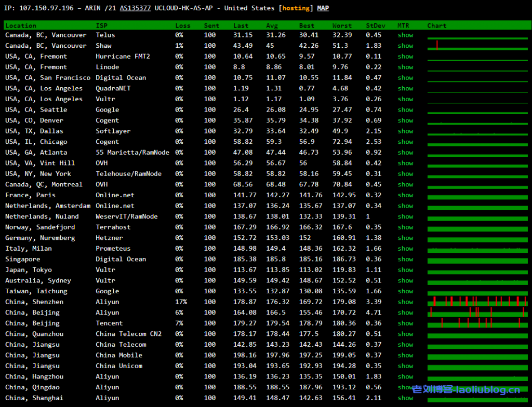Click the Loss column header

pos(182,25)
